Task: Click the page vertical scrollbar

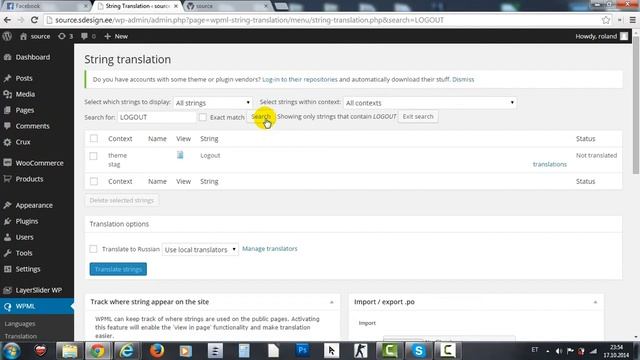Action: click(636, 106)
